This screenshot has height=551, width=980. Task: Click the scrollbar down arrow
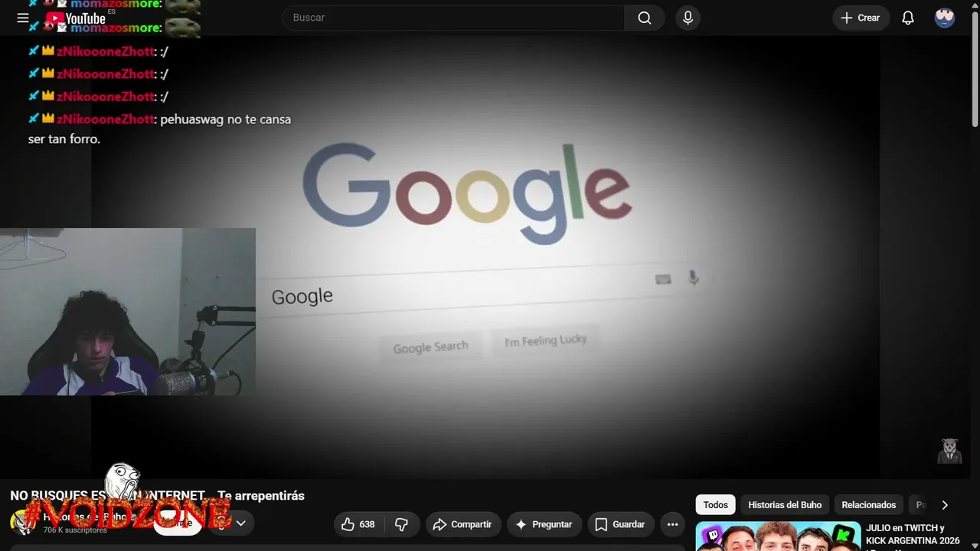point(975,546)
